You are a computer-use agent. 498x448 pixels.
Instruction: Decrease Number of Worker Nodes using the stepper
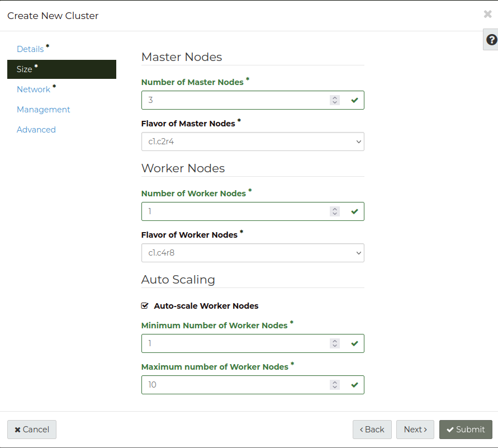[x=334, y=213]
